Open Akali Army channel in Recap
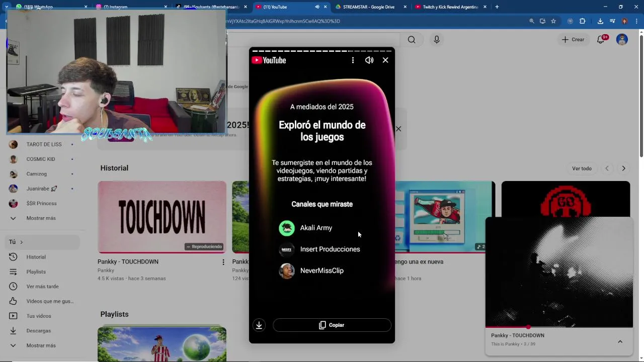644x362 pixels. (316, 228)
